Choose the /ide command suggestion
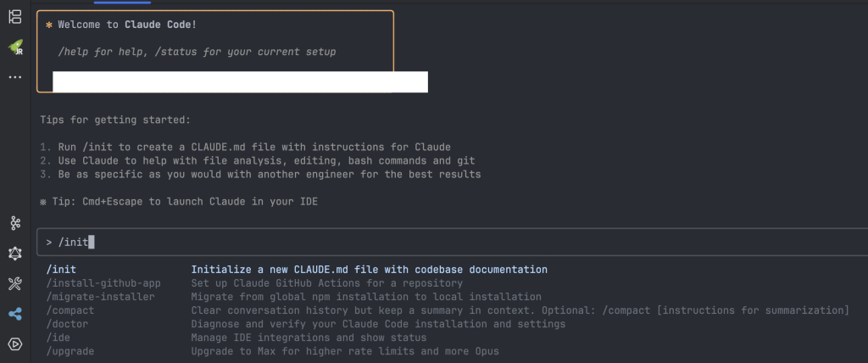The height and width of the screenshot is (363, 868). (58, 338)
